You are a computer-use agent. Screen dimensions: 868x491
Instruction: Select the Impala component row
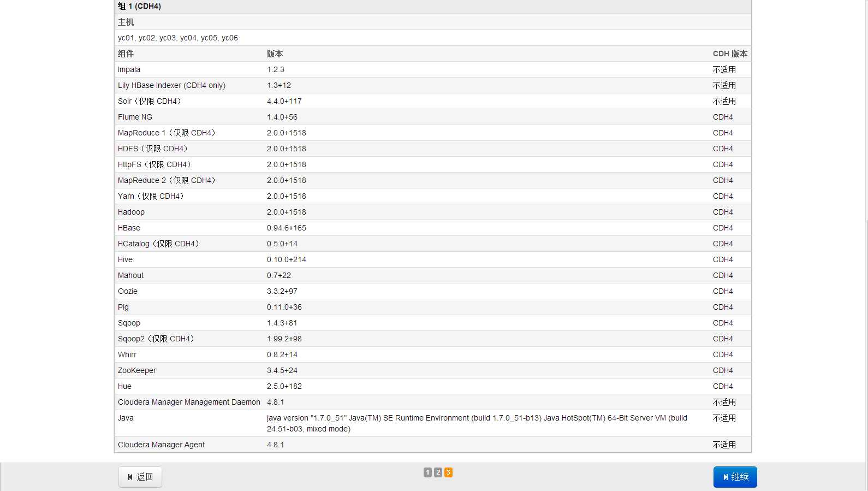pos(433,69)
